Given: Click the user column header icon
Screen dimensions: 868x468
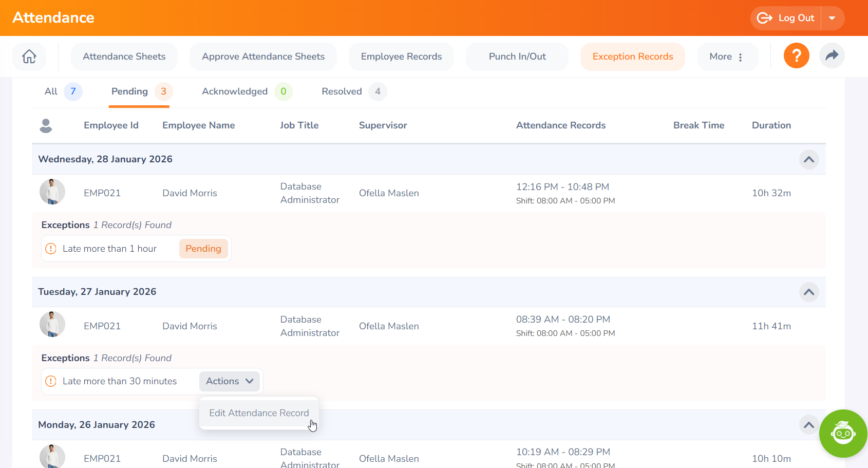Looking at the screenshot, I should pos(46,125).
